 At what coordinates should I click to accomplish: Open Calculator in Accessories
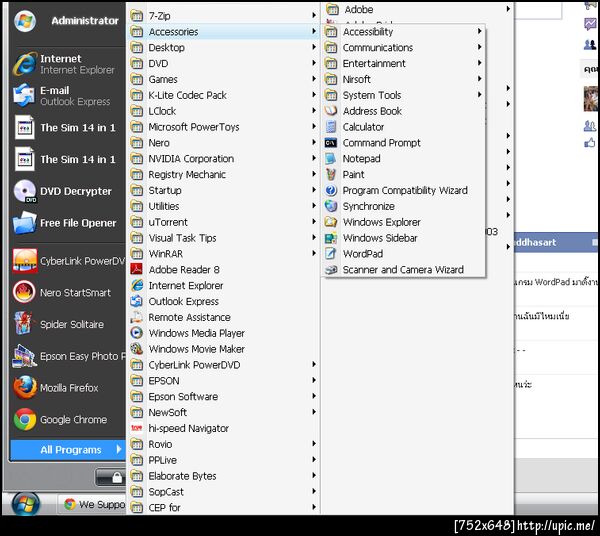pyautogui.click(x=404, y=127)
